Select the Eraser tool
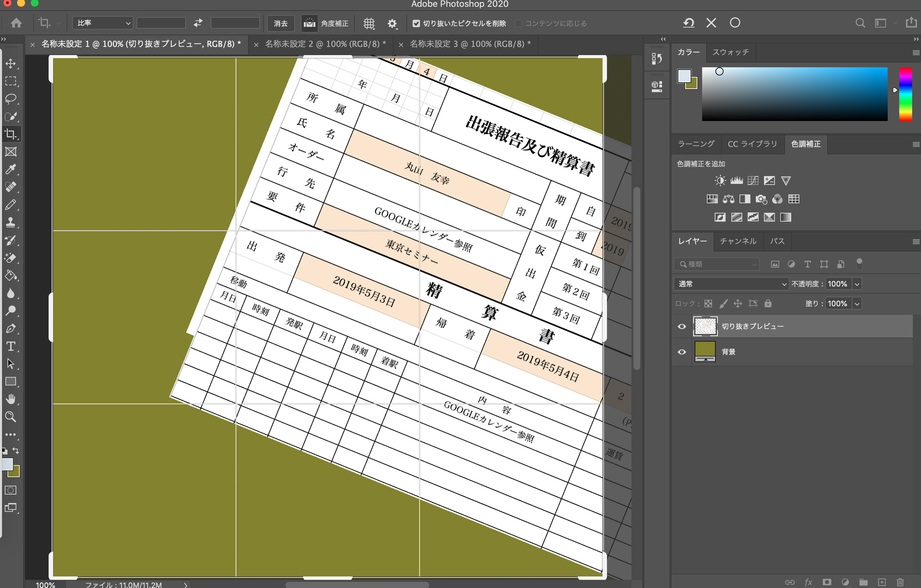This screenshot has width=921, height=588. (x=11, y=258)
